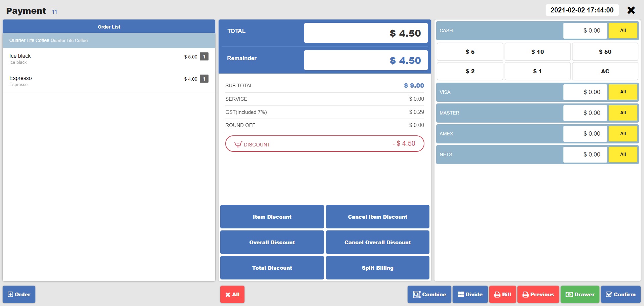The height and width of the screenshot is (306, 644).
Task: Print with the Bill printer icon
Action: click(497, 294)
